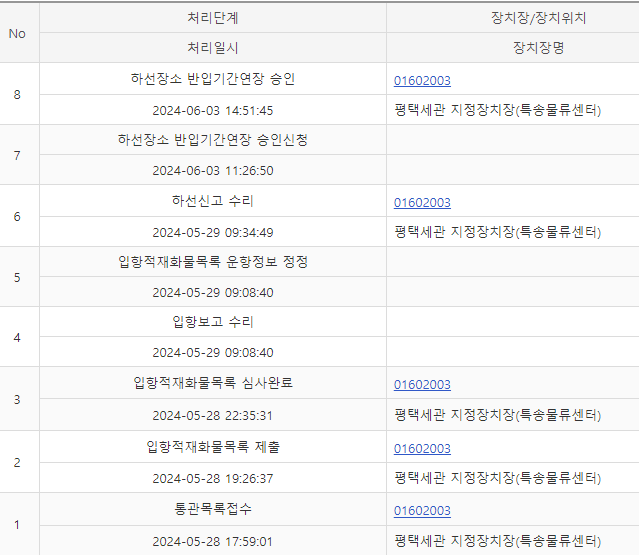Open the 01602003 link in row 6
Image resolution: width=639 pixels, height=555 pixels.
(x=422, y=203)
